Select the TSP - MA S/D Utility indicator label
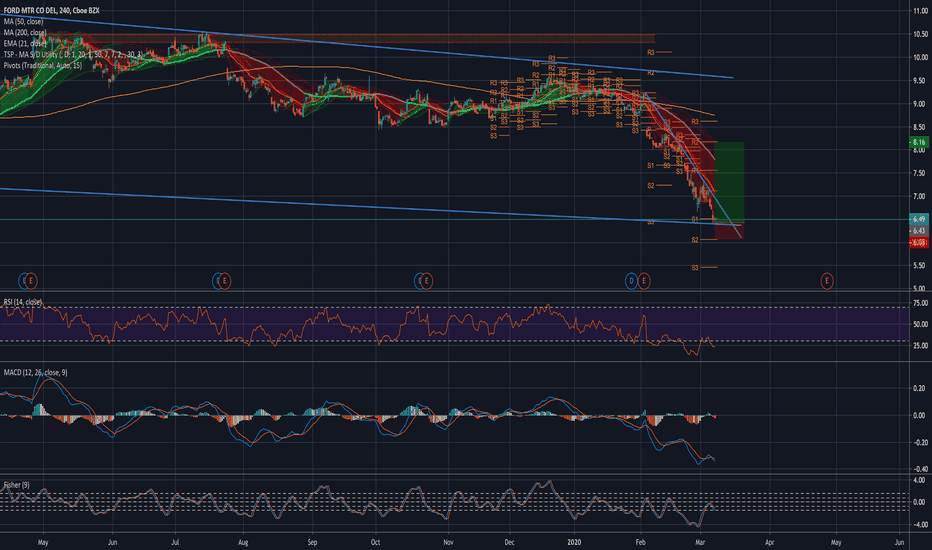The height and width of the screenshot is (550, 932). [73, 54]
